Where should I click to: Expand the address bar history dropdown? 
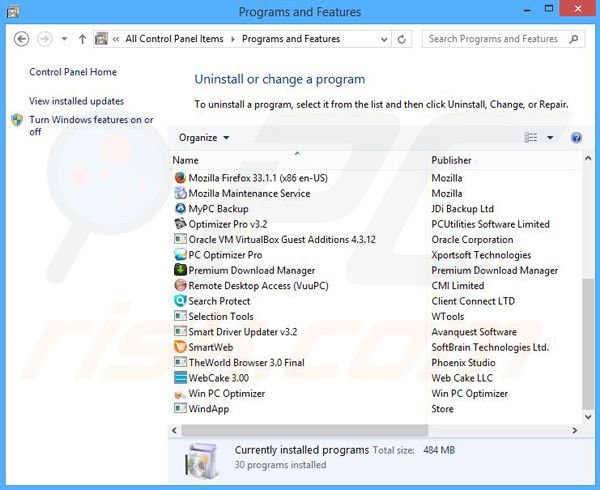[384, 39]
